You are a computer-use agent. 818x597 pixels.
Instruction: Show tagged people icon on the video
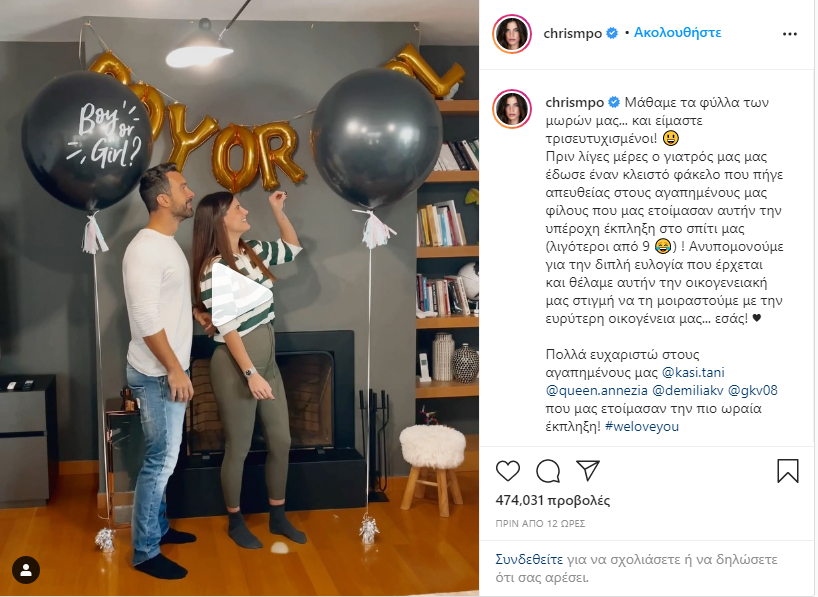pos(26,570)
